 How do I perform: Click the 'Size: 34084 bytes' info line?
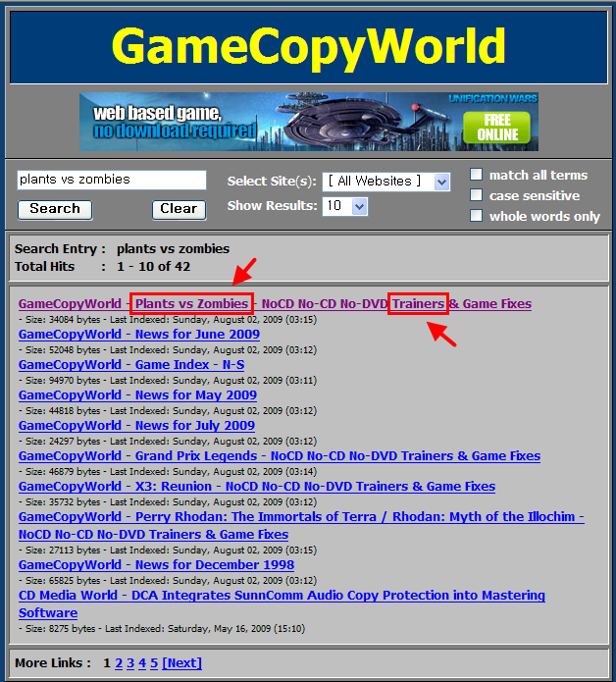[168, 319]
